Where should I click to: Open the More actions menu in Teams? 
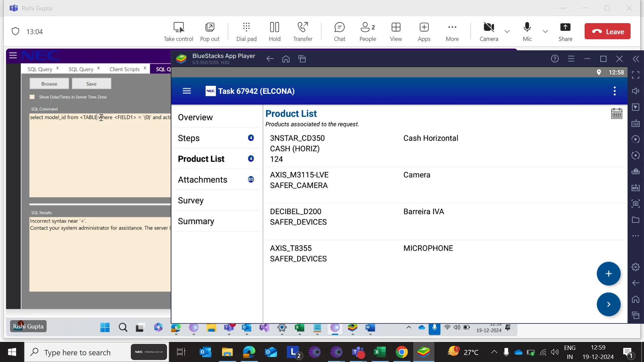452,32
